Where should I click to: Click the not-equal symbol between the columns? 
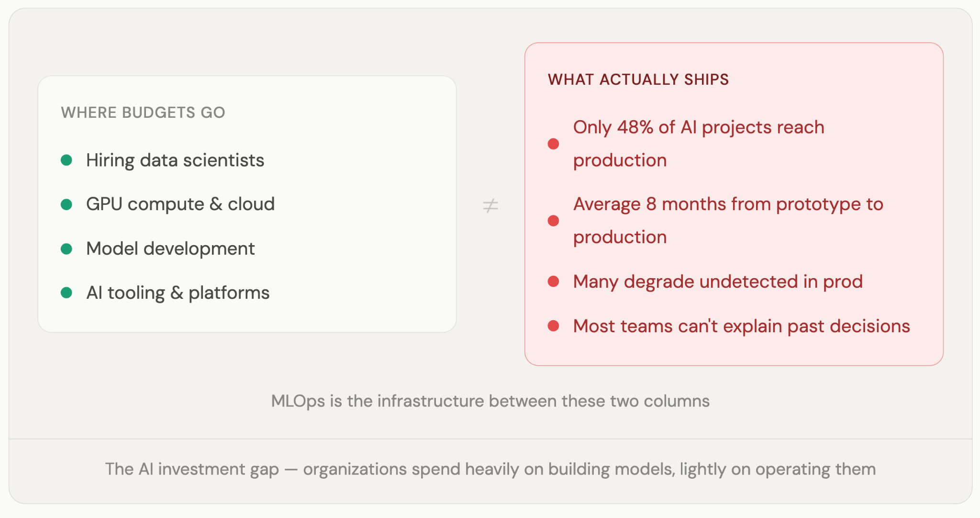click(490, 206)
